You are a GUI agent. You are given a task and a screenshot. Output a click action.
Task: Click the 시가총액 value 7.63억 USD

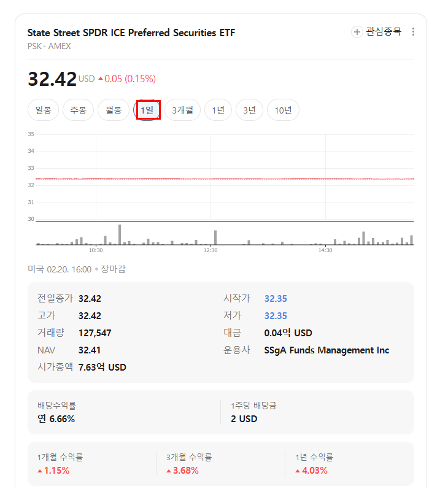click(x=102, y=368)
